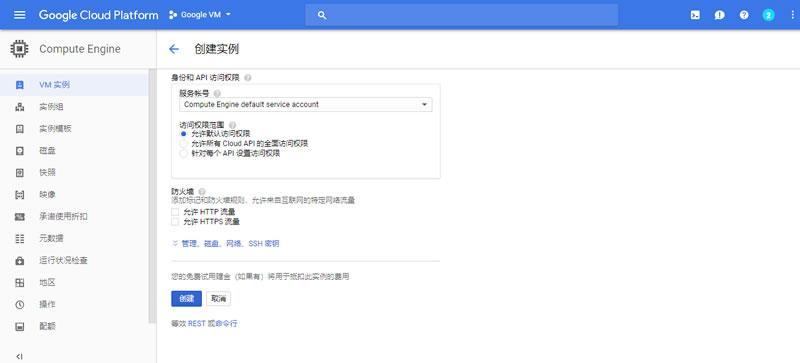Click the 快照 sidebar icon
The width and height of the screenshot is (800, 363).
tap(19, 173)
